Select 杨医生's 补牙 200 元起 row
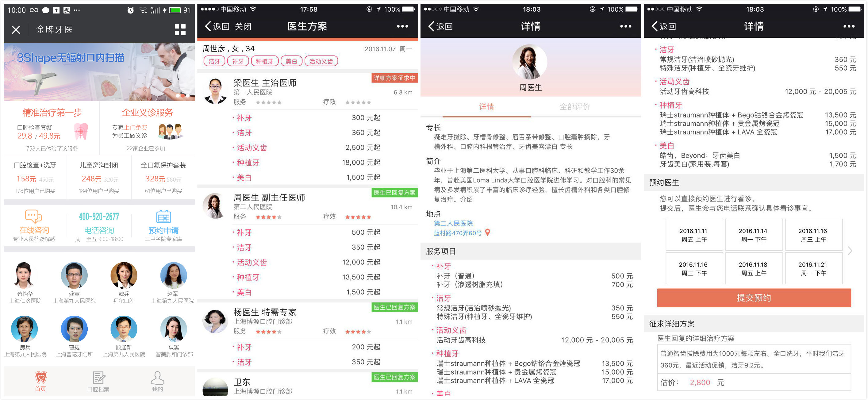 (307, 347)
